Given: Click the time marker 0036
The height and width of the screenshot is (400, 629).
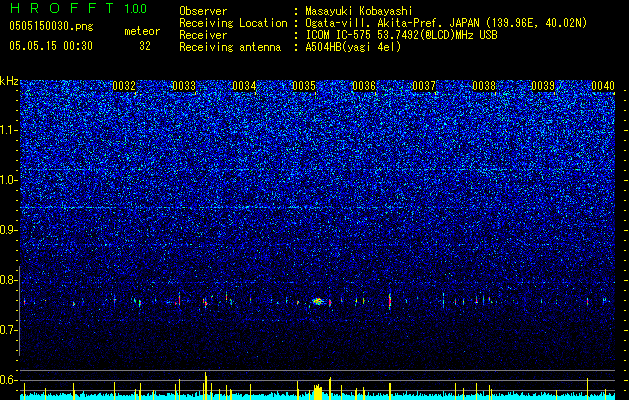Looking at the screenshot, I should [x=364, y=86].
